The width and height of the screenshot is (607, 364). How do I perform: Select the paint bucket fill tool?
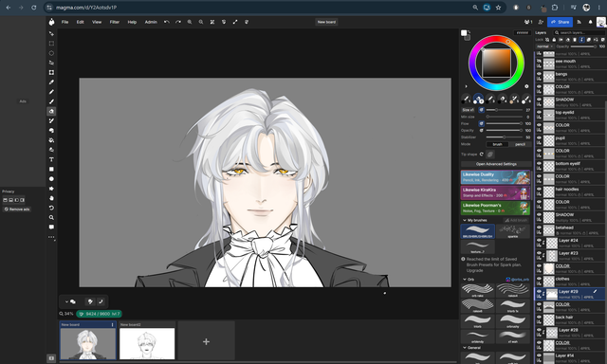[51, 140]
